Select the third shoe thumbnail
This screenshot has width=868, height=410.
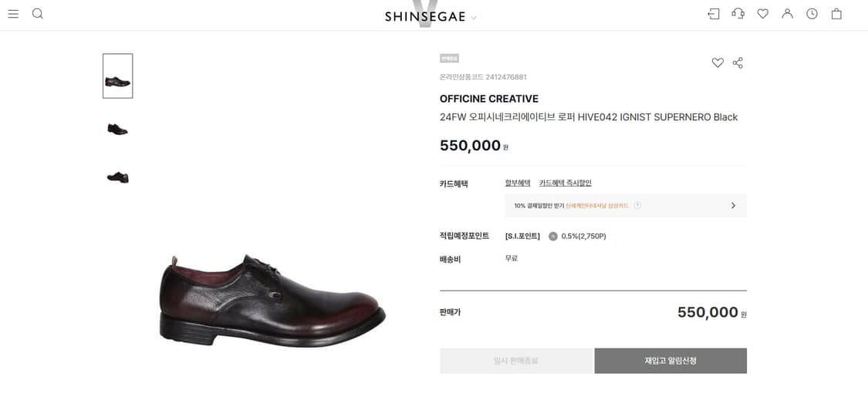click(x=118, y=177)
